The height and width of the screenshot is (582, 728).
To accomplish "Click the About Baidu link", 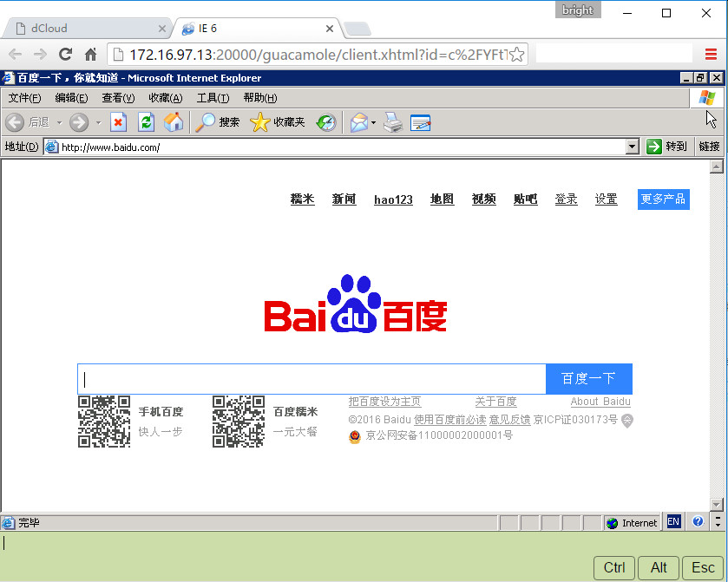I will coord(600,402).
